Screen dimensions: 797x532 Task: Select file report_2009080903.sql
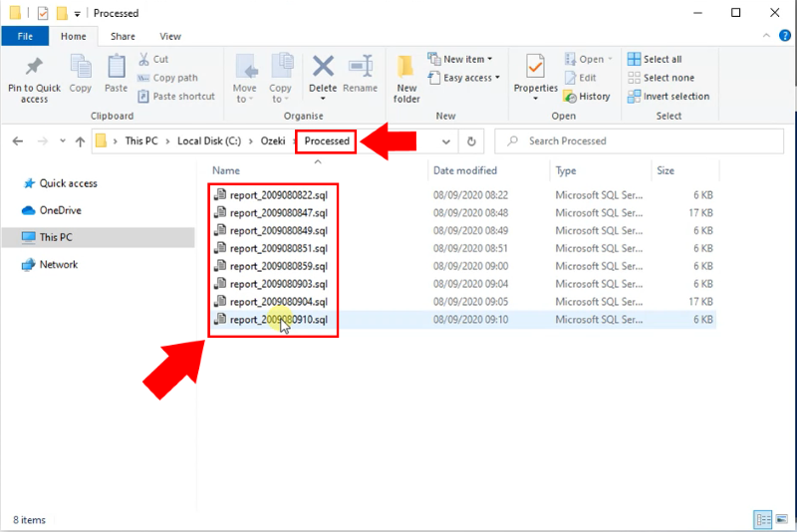(x=279, y=284)
